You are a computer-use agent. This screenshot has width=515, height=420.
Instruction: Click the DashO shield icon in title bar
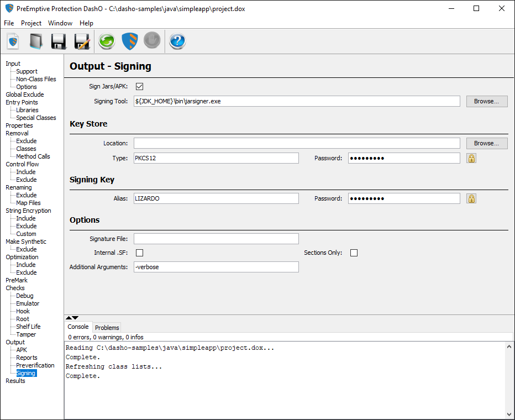click(9, 8)
